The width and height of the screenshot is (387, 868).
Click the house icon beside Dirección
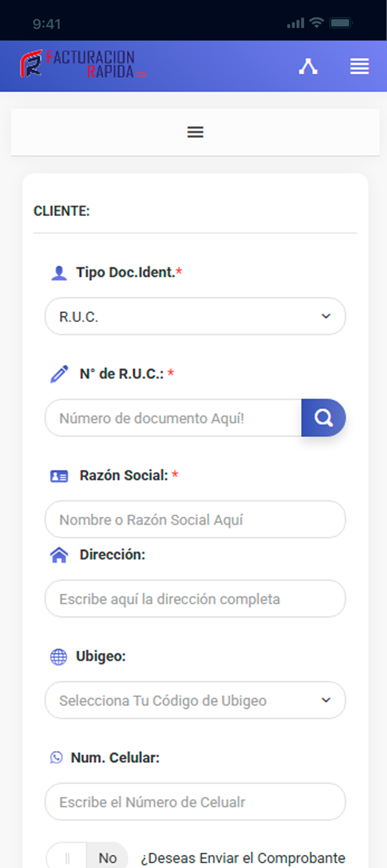(59, 555)
